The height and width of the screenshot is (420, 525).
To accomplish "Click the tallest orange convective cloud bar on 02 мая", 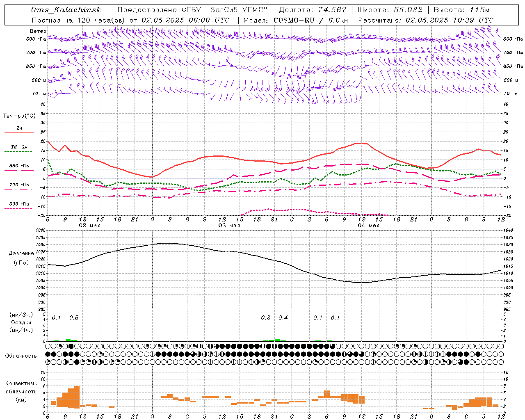I will [77, 397].
